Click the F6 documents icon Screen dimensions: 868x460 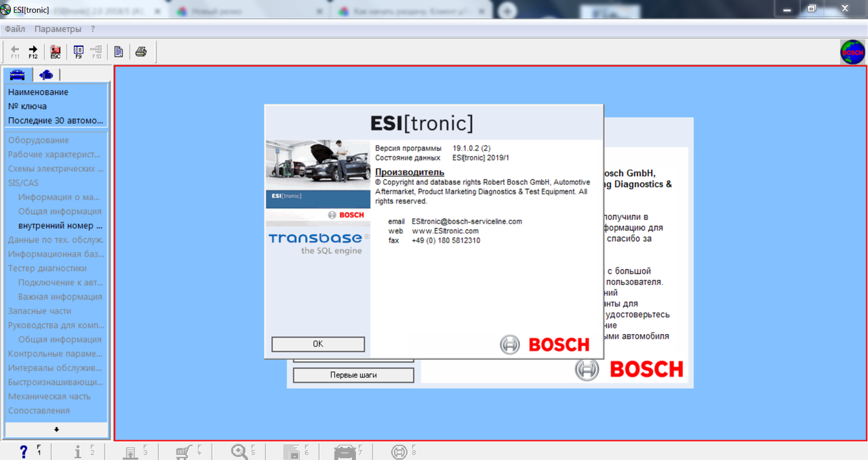[292, 452]
